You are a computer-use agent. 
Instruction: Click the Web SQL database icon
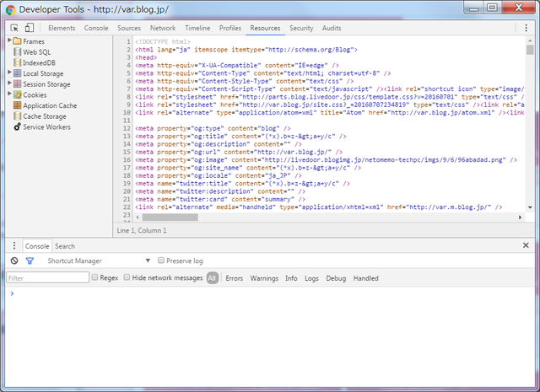pos(17,52)
